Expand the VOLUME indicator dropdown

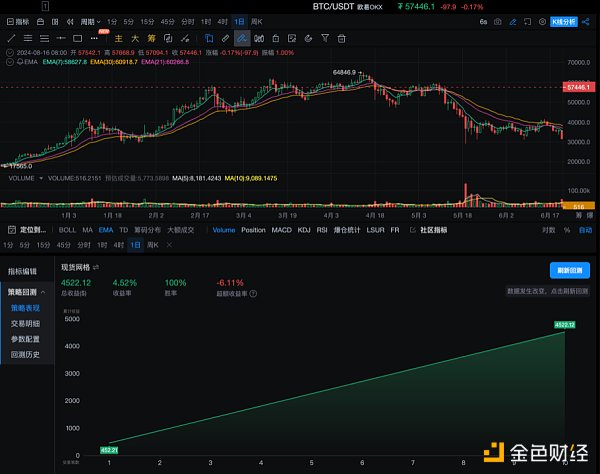pyautogui.click(x=40, y=177)
